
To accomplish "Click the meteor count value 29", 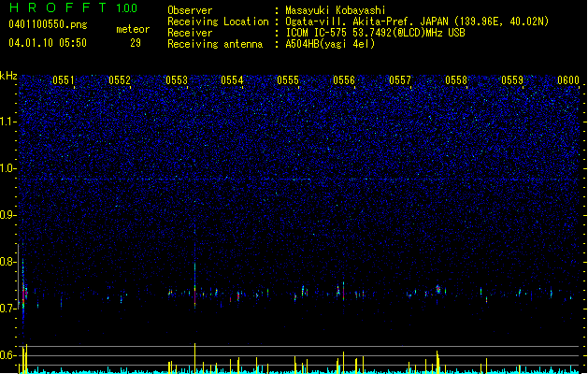I will (x=136, y=43).
